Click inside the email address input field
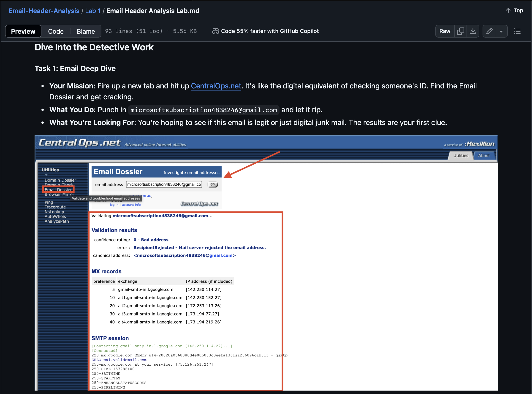 [x=164, y=184]
